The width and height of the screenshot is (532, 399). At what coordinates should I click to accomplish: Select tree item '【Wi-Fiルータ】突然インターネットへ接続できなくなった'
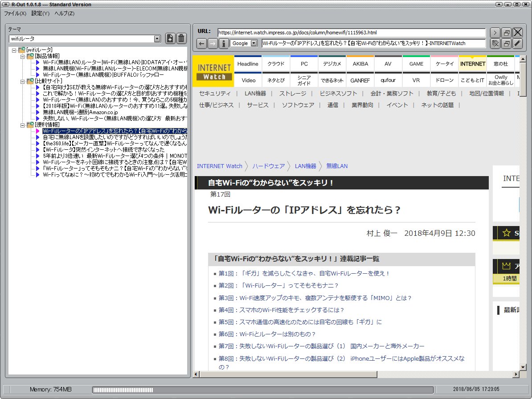click(103, 150)
